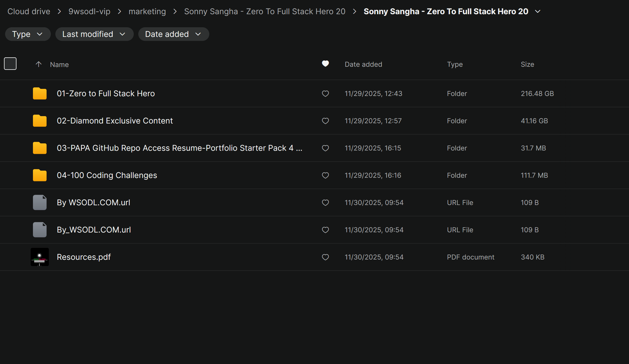Image resolution: width=629 pixels, height=364 pixels.
Task: Click the folder icon for 01-Zero to Full Stack Hero
Action: tap(39, 93)
